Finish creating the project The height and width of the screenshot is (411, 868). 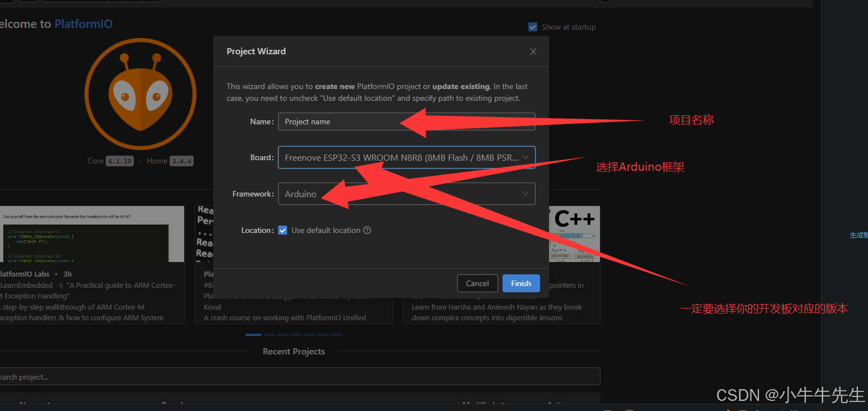pyautogui.click(x=520, y=283)
